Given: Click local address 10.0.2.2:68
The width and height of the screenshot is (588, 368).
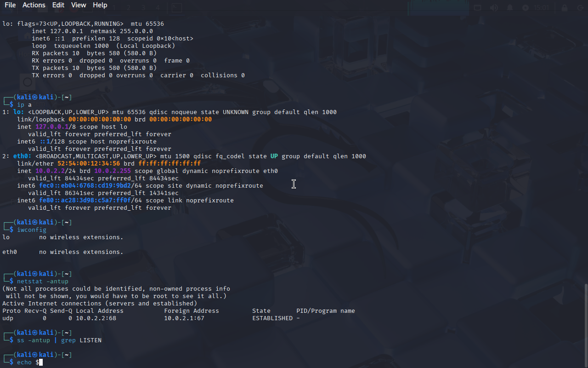Looking at the screenshot, I should click(96, 318).
